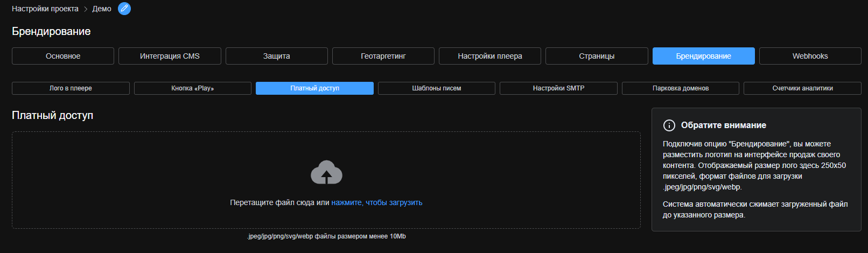Go to Настройки плеера tab

pyautogui.click(x=490, y=56)
